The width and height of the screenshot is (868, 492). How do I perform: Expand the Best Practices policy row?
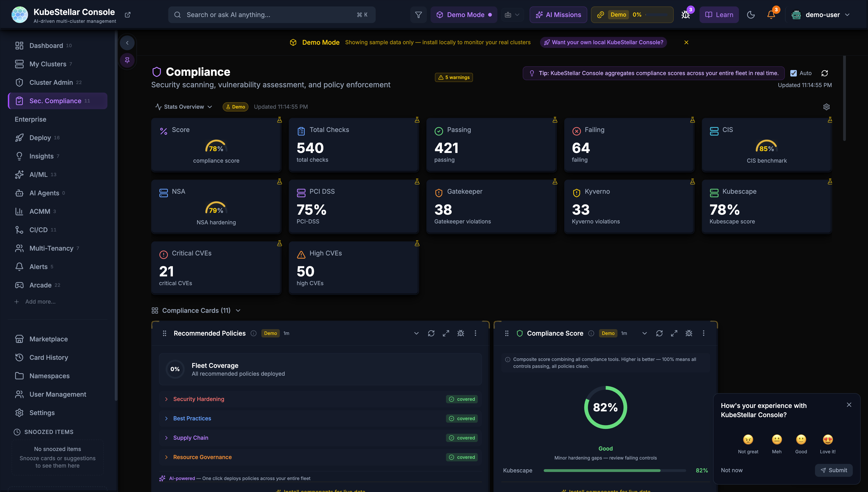coord(320,418)
